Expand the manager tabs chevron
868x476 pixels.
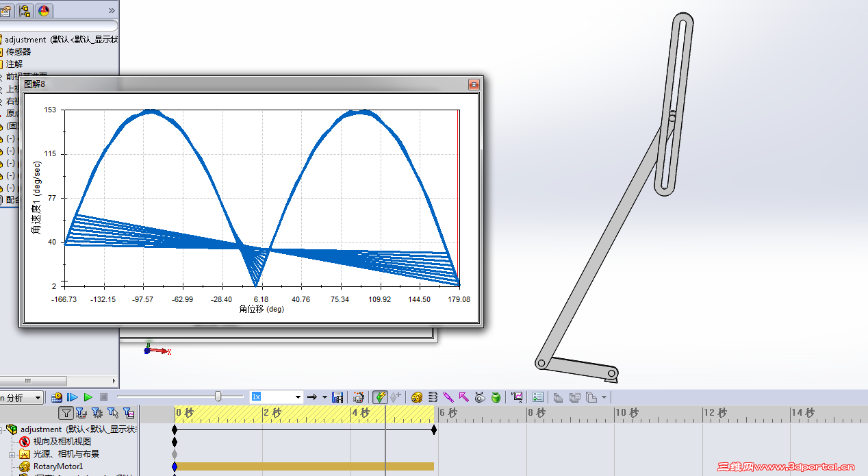coord(112,10)
